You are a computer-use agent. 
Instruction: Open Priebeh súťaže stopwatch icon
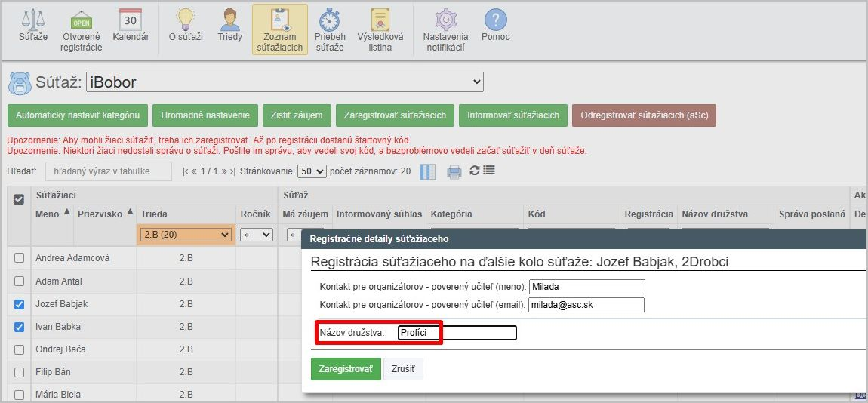(x=330, y=20)
